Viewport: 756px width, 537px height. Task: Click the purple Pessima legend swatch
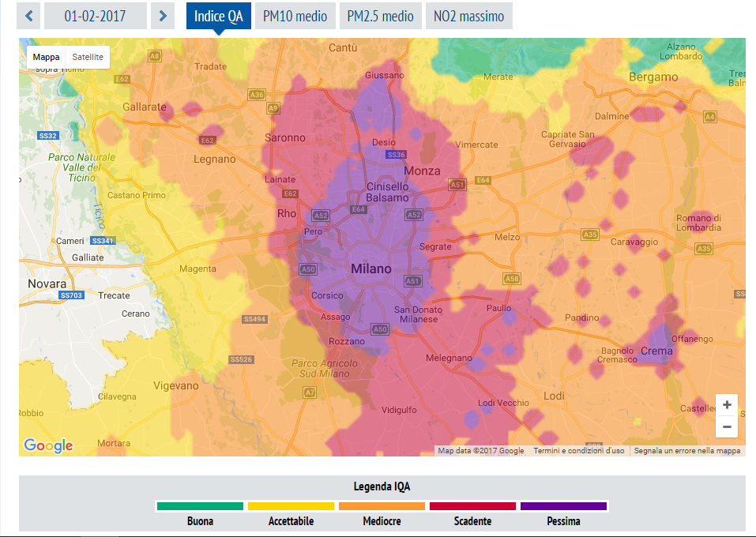pos(563,506)
